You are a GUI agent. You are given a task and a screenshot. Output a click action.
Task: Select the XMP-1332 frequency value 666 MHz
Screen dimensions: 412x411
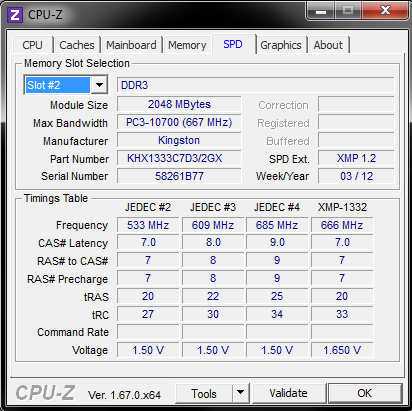pos(342,225)
